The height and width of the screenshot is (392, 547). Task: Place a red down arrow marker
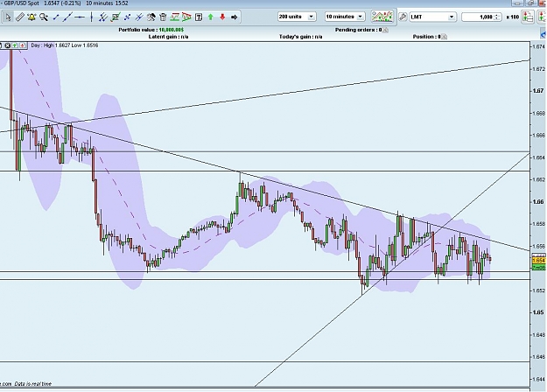tap(222, 17)
